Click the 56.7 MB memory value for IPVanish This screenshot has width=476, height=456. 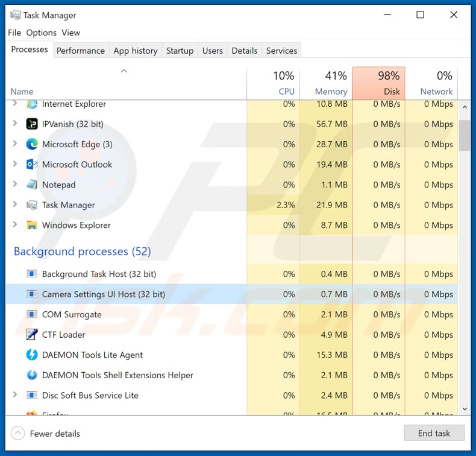point(332,124)
